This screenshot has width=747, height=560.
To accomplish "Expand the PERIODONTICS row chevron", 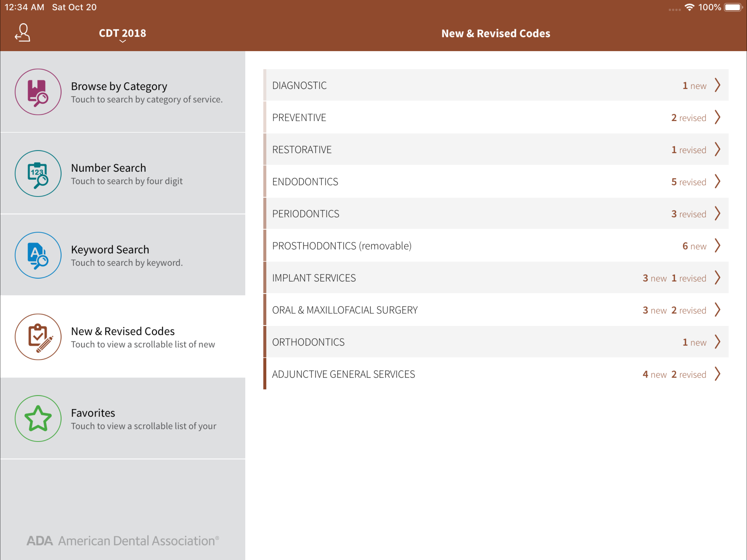I will [718, 214].
